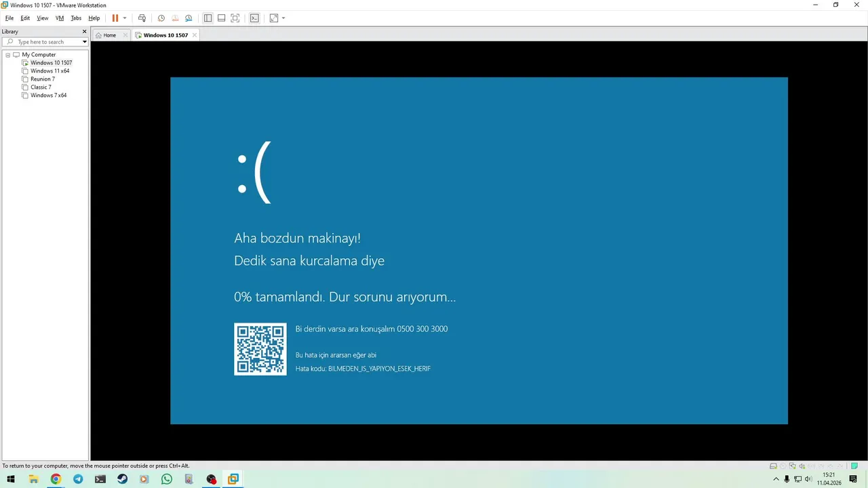This screenshot has width=868, height=488.
Task: Select Classic 7 in the library
Action: pyautogui.click(x=41, y=87)
